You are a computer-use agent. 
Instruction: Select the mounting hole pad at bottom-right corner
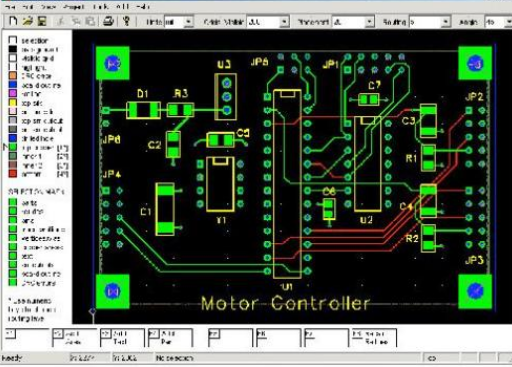coord(475,291)
